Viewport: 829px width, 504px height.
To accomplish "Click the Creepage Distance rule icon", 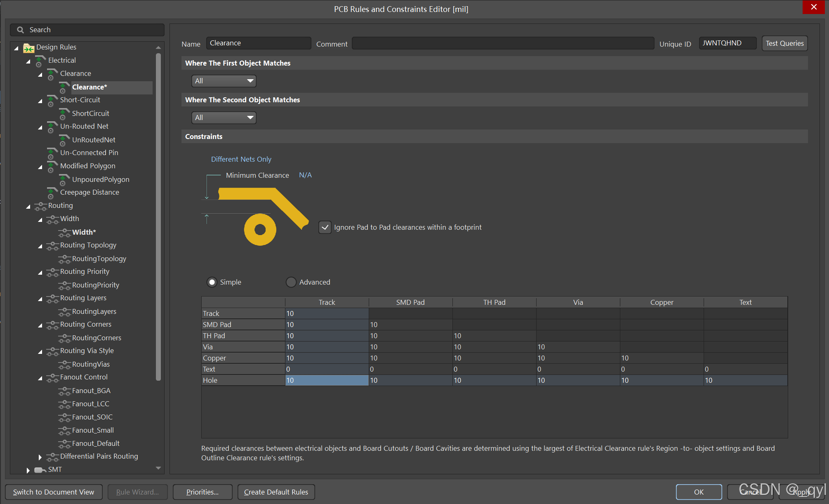I will (x=52, y=193).
